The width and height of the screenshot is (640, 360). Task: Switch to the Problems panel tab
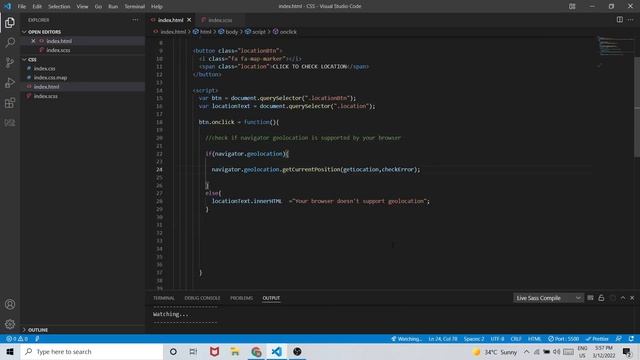coord(241,298)
